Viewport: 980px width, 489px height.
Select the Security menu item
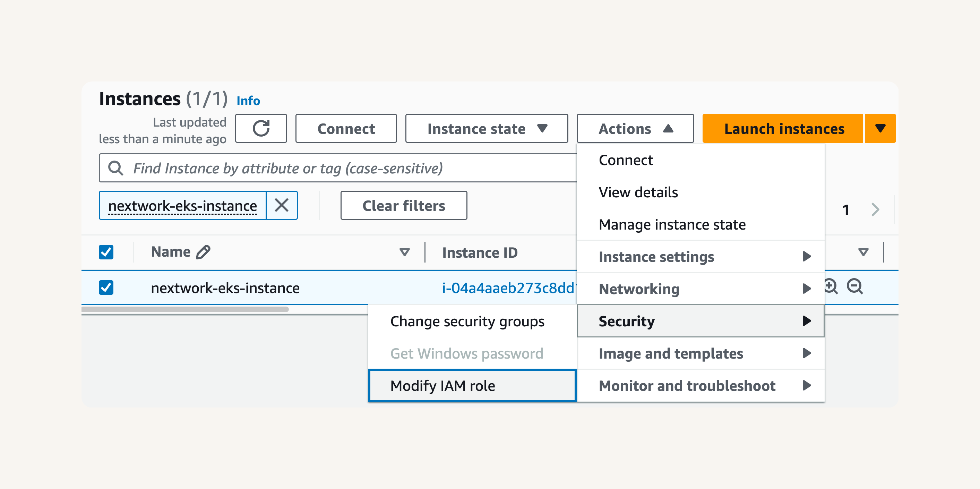700,321
